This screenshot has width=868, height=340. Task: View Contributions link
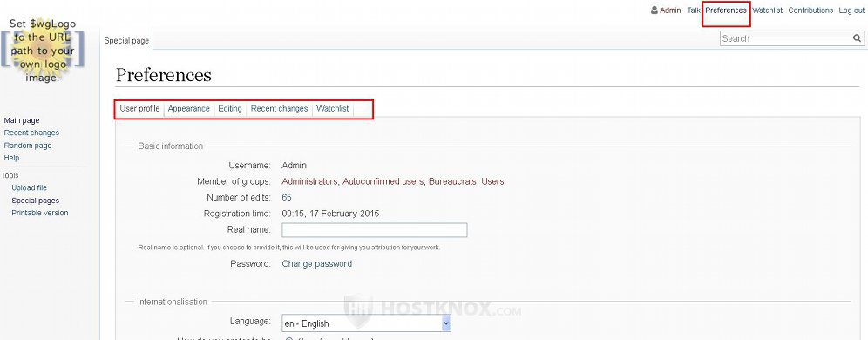click(x=810, y=10)
